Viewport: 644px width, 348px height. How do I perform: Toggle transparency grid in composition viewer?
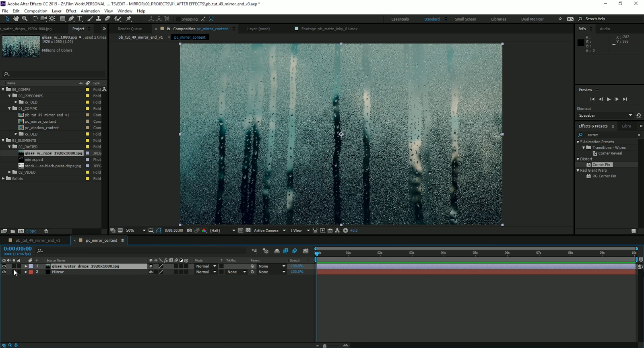(x=248, y=231)
